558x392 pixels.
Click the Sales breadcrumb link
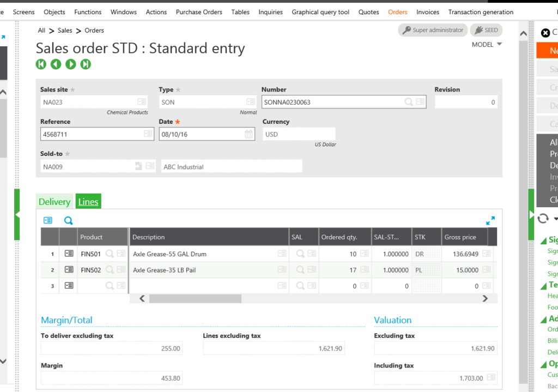(65, 31)
